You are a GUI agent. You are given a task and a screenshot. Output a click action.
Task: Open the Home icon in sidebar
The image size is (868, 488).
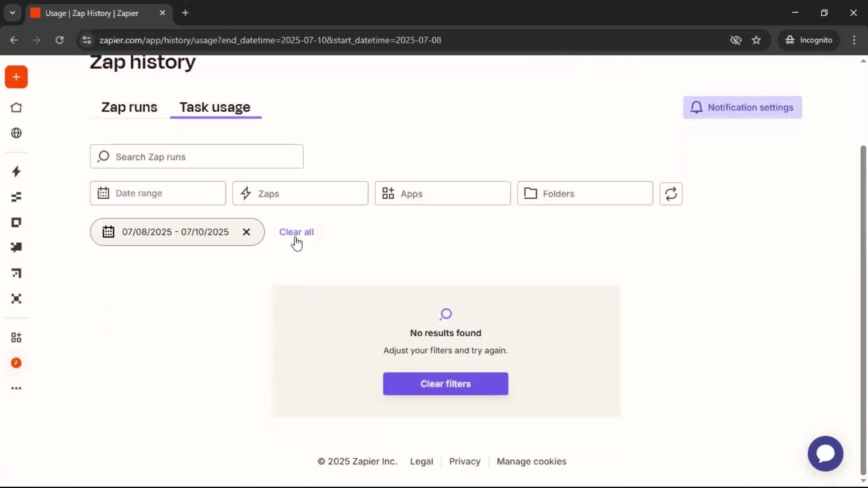point(16,108)
